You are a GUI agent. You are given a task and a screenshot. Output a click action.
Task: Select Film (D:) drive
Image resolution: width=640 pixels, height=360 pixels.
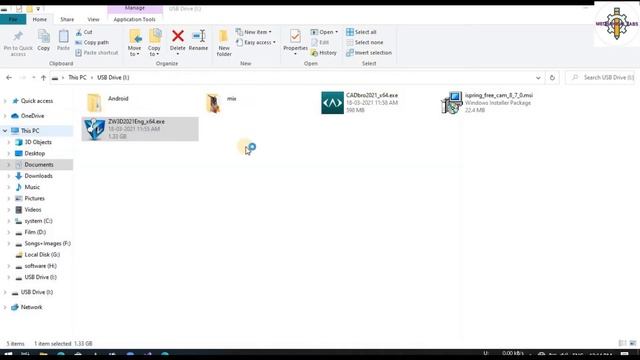pos(35,232)
